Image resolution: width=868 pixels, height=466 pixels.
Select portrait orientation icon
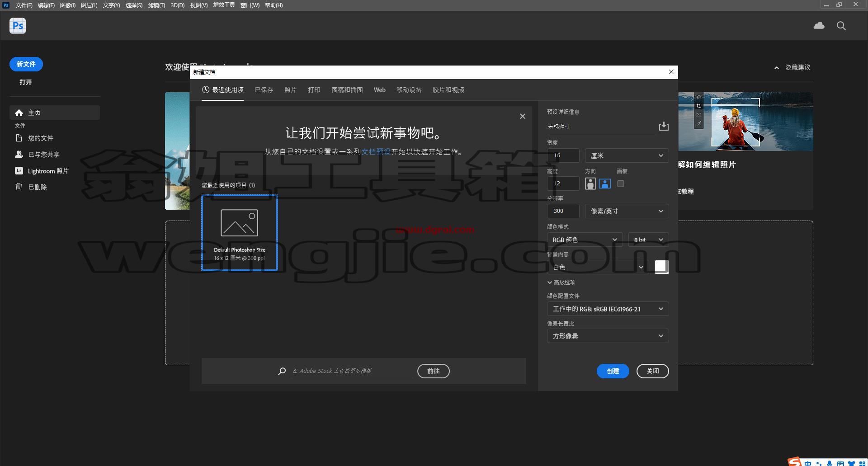[x=590, y=184]
